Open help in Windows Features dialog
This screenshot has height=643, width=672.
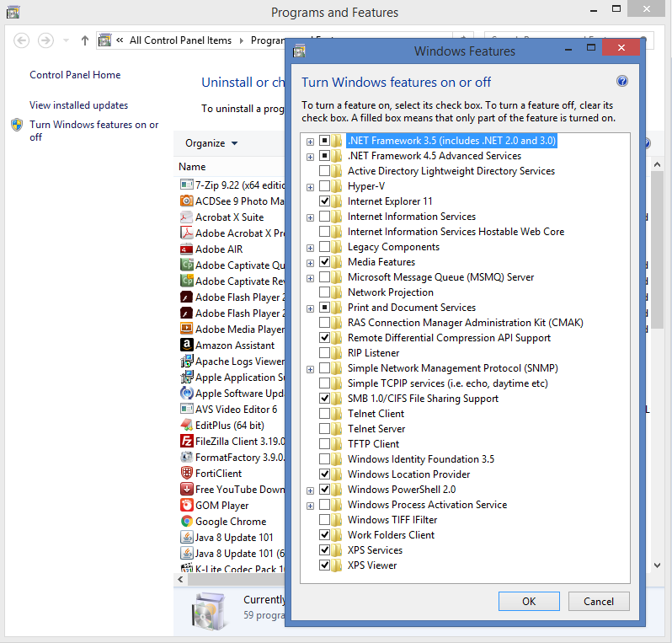(621, 81)
